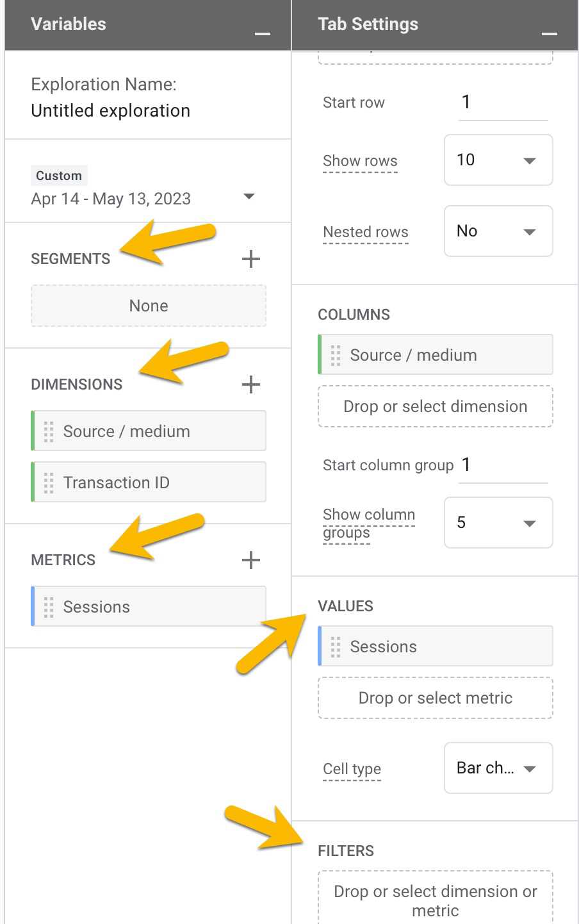Open the Show rows dropdown
Image resolution: width=579 pixels, height=924 pixels.
coord(498,160)
